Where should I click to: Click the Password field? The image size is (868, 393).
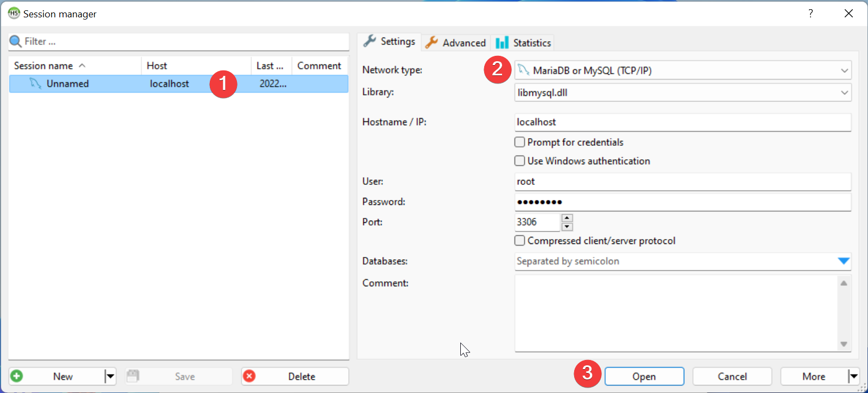coord(683,202)
